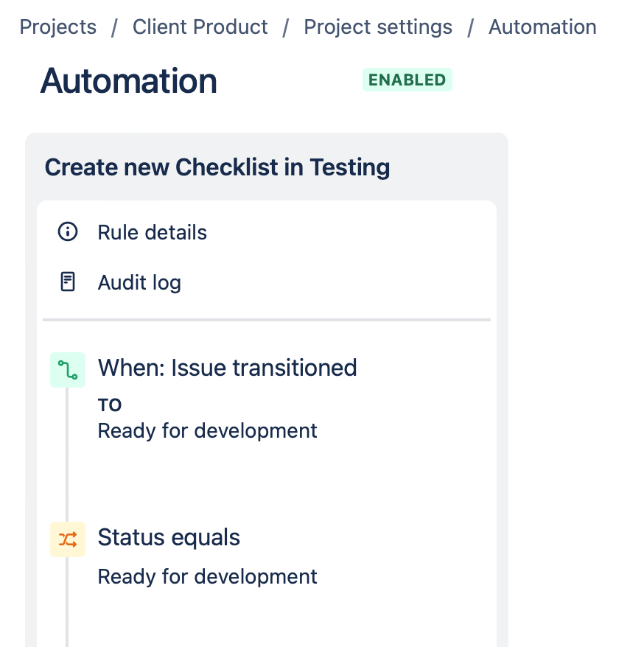Click the ENABLED status badge
This screenshot has width=644, height=647.
click(x=407, y=80)
